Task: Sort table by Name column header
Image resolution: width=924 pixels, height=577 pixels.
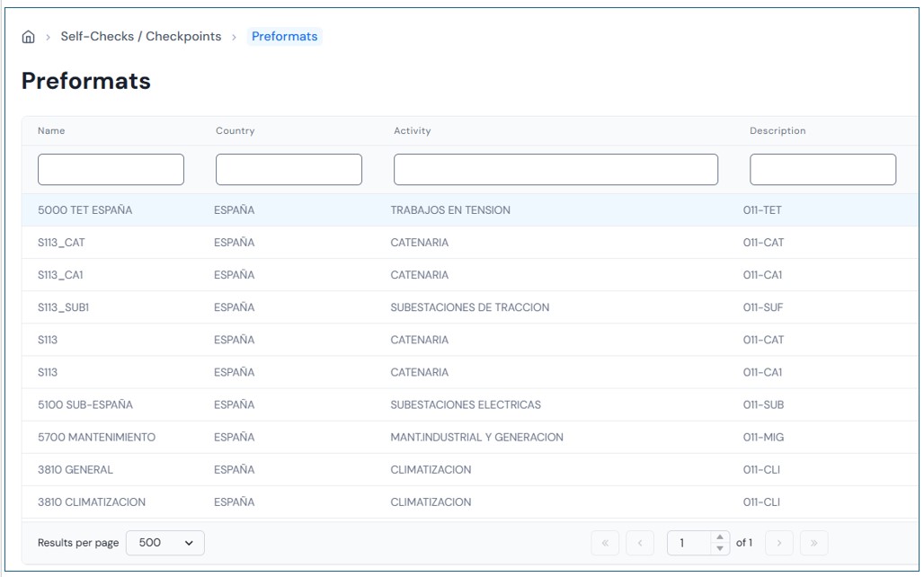Action: click(51, 131)
